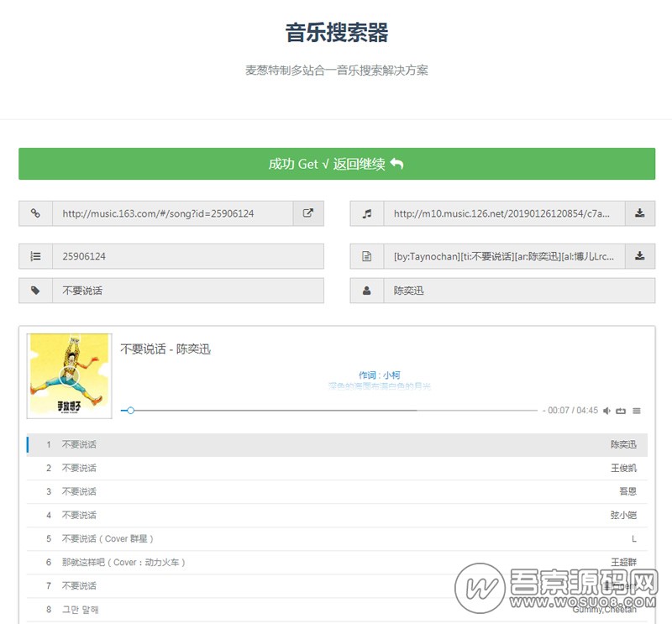Download the music file from the m10.music.126.net URL
Viewport: 672px width, 624px height.
click(x=639, y=213)
